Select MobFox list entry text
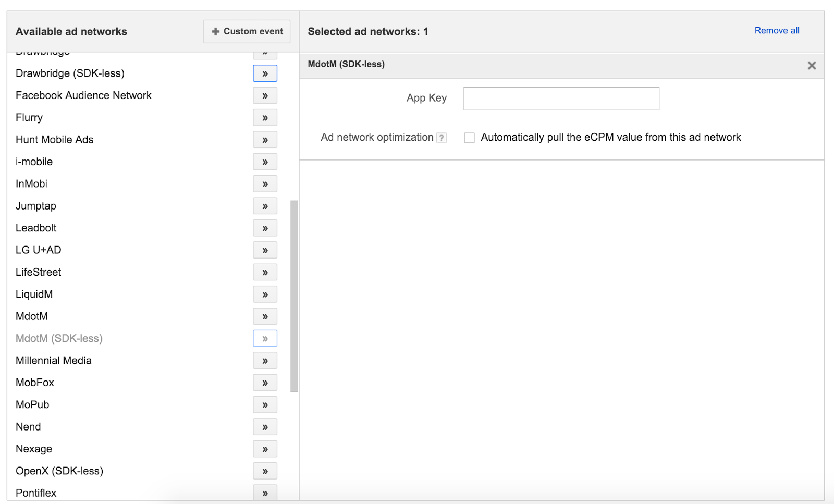 (x=35, y=383)
